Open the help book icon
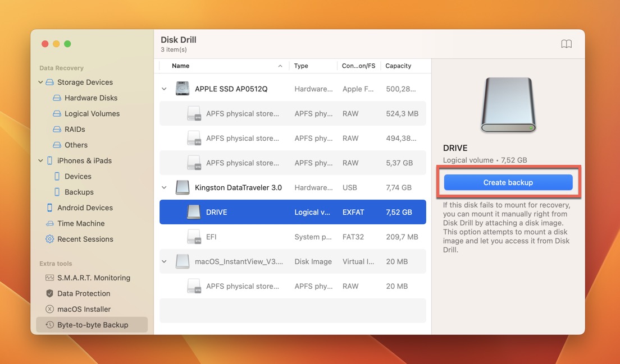Screen dimensions: 620x364 566,44
